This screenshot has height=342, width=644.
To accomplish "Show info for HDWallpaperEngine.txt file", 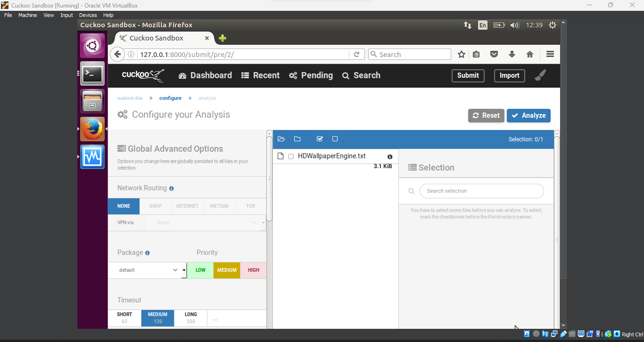I will tap(390, 157).
